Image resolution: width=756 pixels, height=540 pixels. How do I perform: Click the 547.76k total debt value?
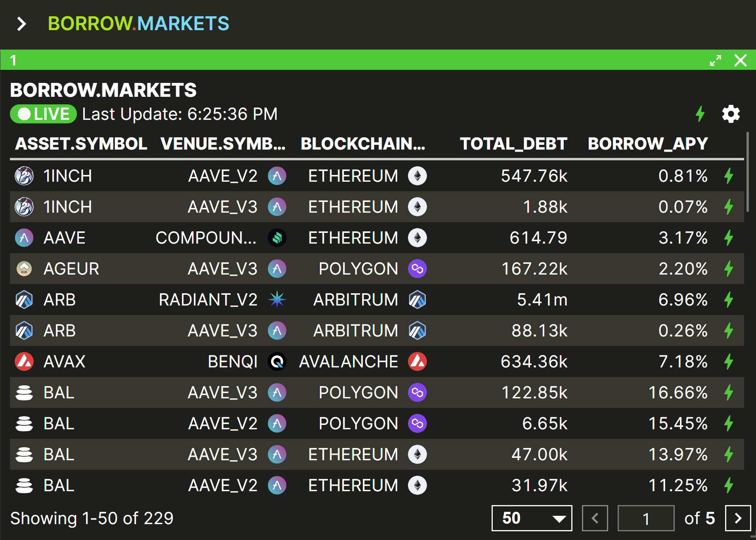coord(534,176)
